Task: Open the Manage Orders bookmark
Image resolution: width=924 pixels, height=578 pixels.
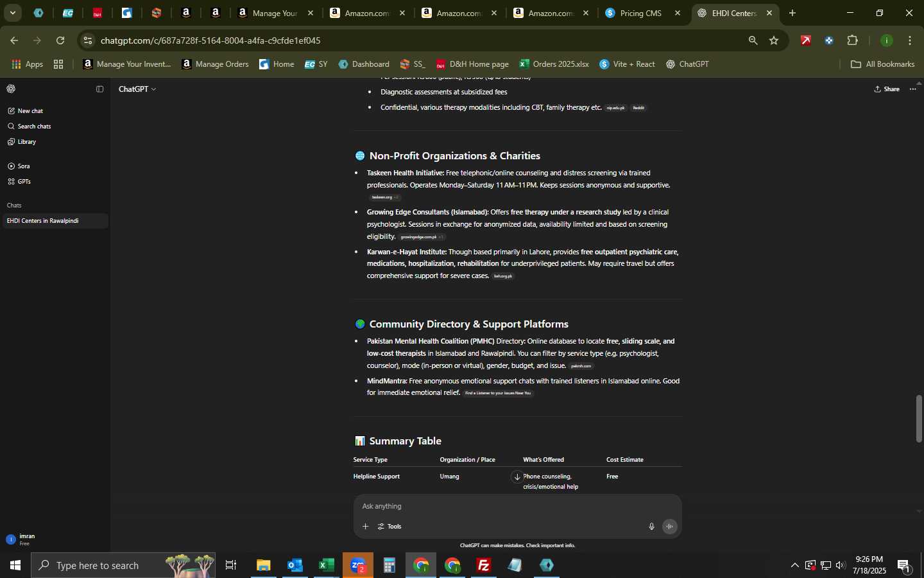Action: 216,64
